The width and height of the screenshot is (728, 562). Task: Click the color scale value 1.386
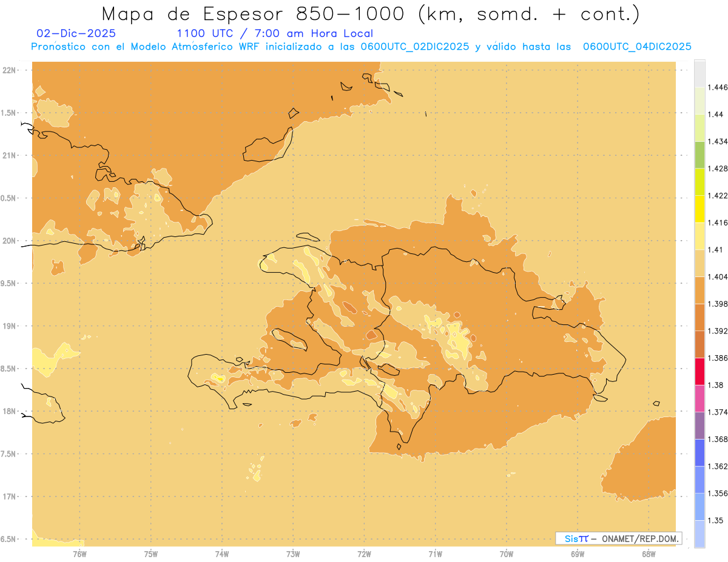[x=719, y=358]
